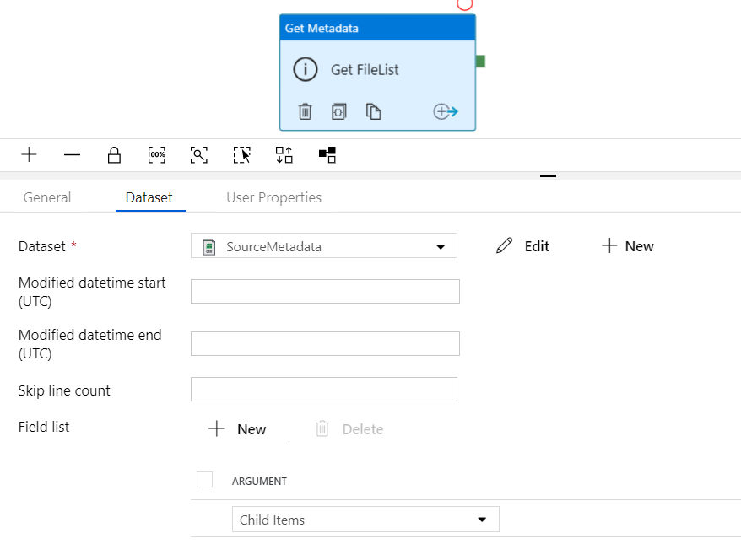View activity source code braces icon
741x560 pixels.
(338, 111)
